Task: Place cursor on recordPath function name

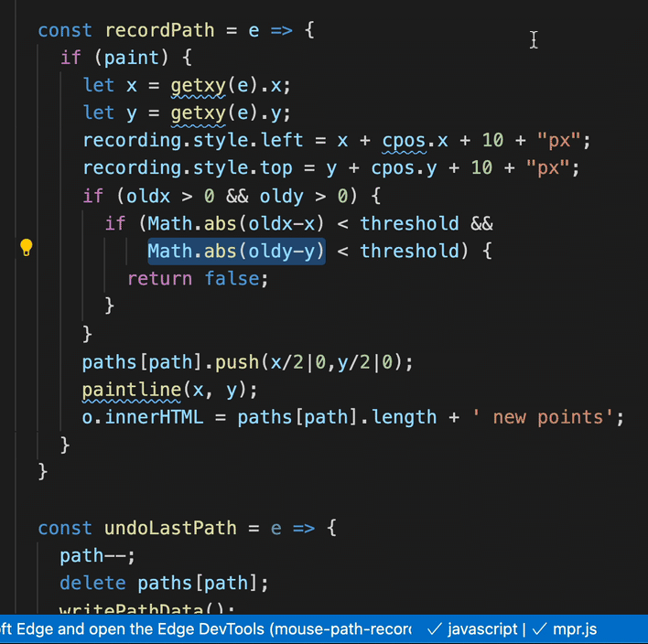Action: pyautogui.click(x=159, y=30)
